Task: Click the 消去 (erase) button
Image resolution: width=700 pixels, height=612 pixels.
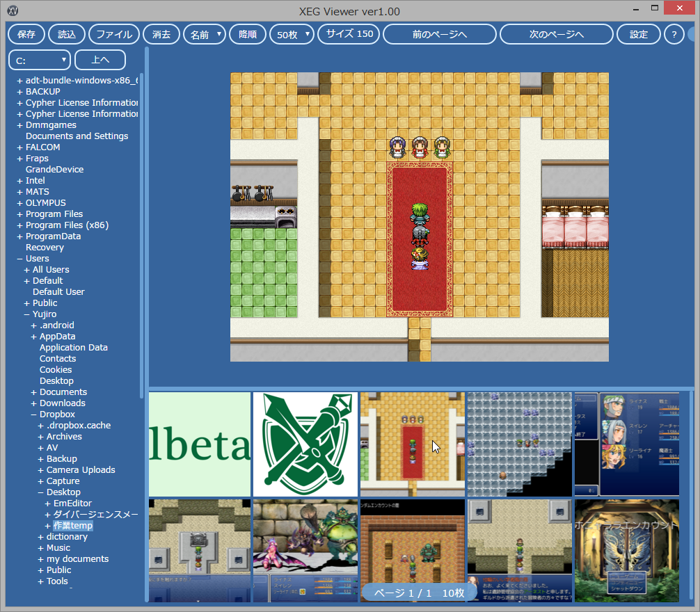Action: point(161,34)
